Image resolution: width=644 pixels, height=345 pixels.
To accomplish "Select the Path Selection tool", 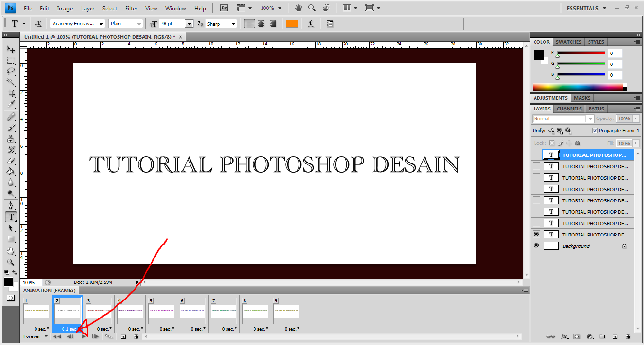I will tap(10, 227).
